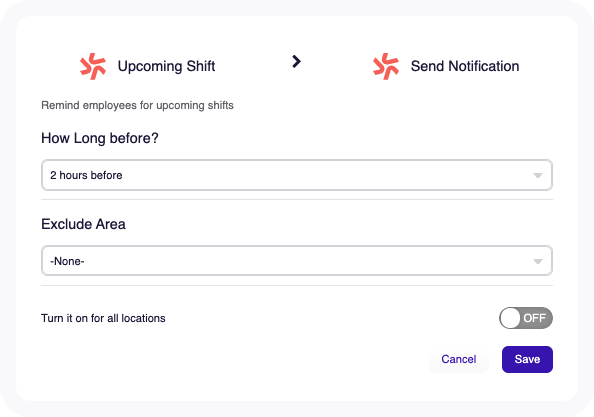This screenshot has height=417, width=594.
Task: Click the 'Exclude Area' heading
Action: coord(83,224)
